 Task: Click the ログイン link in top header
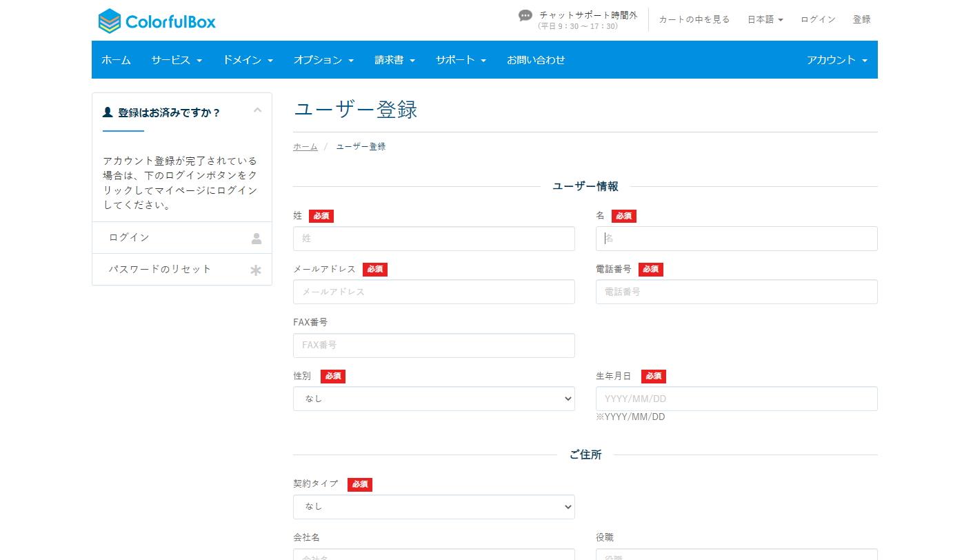point(818,19)
